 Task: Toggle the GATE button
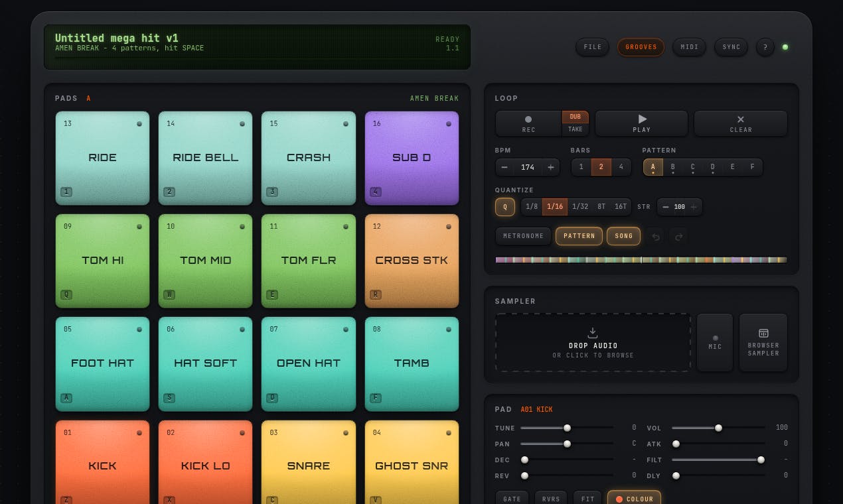click(x=512, y=499)
